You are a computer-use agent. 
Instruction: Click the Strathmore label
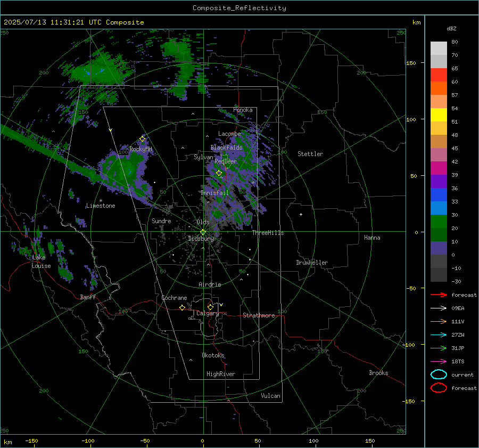[259, 315]
